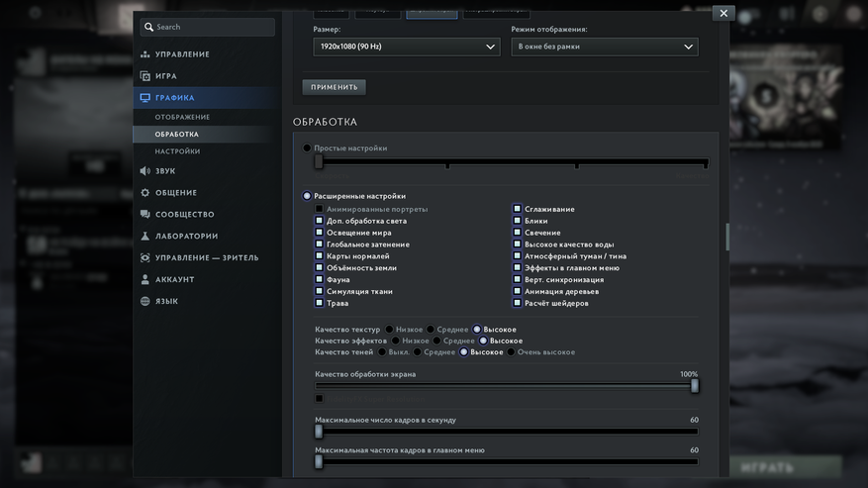Click the gear icon next to Общение
This screenshot has width=868, height=488.
click(x=145, y=193)
